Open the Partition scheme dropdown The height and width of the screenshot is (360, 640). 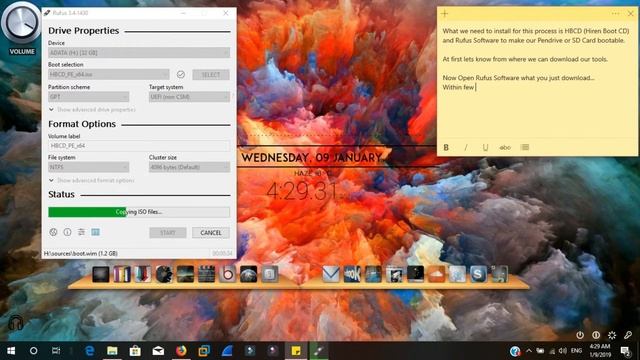[89, 97]
